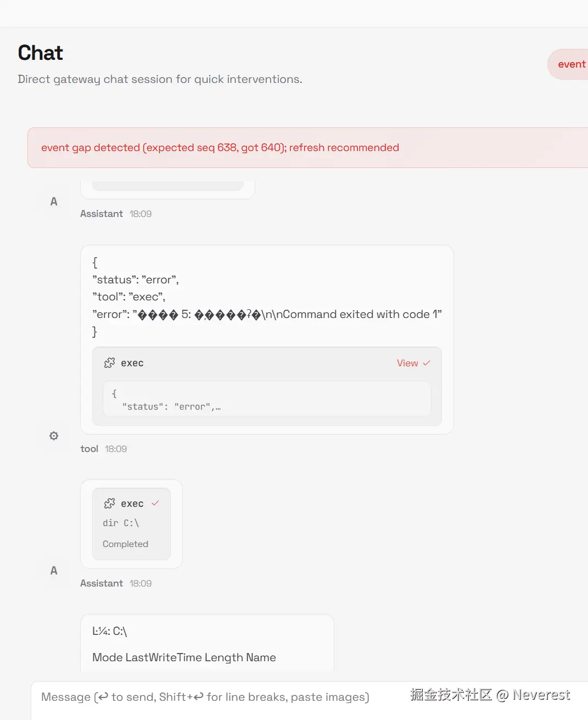Expand the collapsed status error JSON preview
The height and width of the screenshot is (720, 588).
coord(267,399)
